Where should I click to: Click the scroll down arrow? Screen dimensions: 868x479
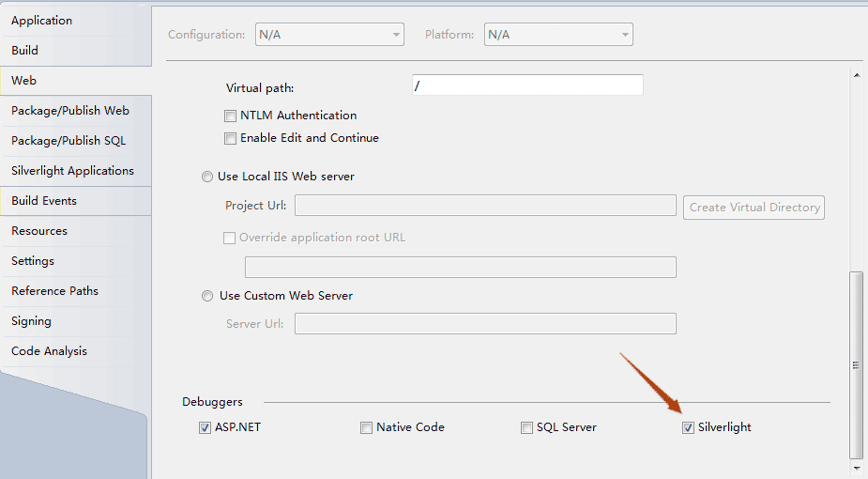pyautogui.click(x=856, y=467)
